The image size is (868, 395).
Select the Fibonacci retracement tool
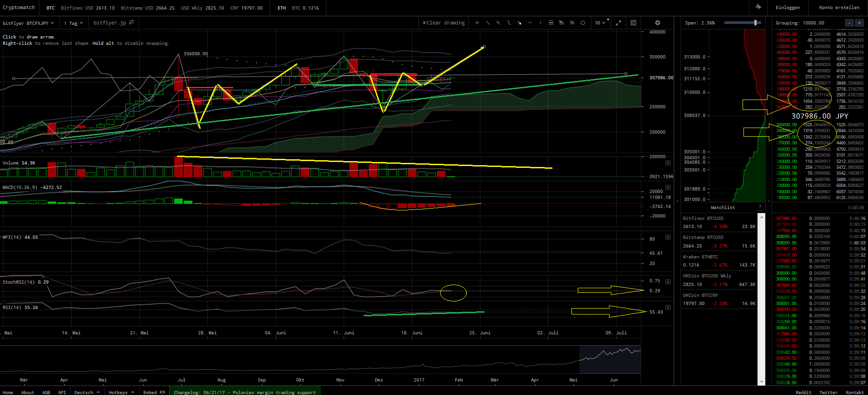tap(551, 23)
